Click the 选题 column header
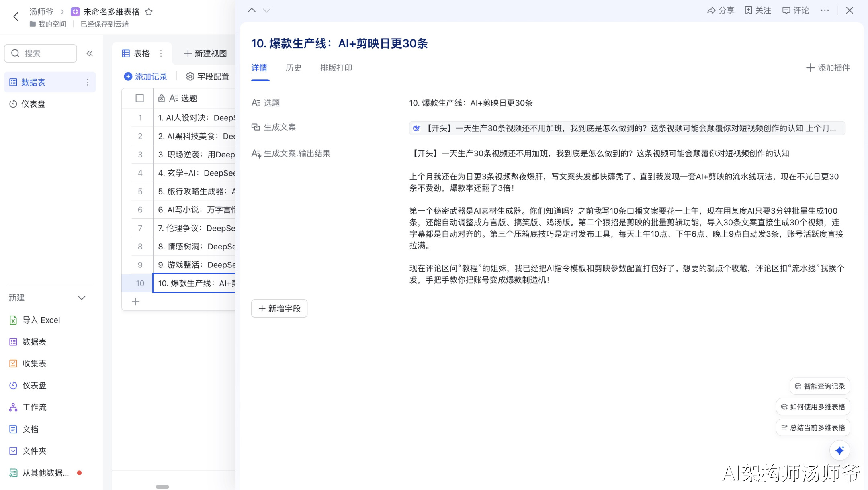The width and height of the screenshot is (868, 490). pyautogui.click(x=194, y=98)
